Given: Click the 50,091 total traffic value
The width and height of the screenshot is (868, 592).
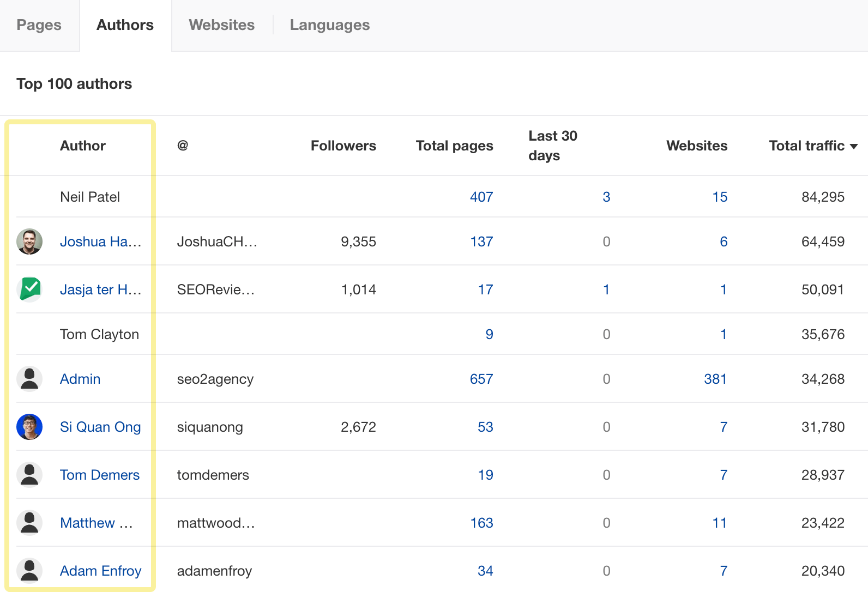Looking at the screenshot, I should click(823, 289).
